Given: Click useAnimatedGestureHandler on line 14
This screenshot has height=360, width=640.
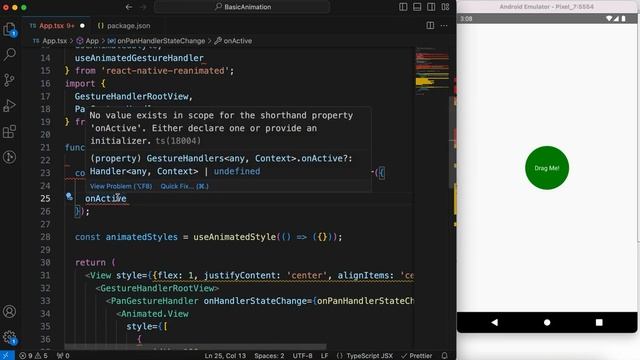Looking at the screenshot, I should (139, 58).
